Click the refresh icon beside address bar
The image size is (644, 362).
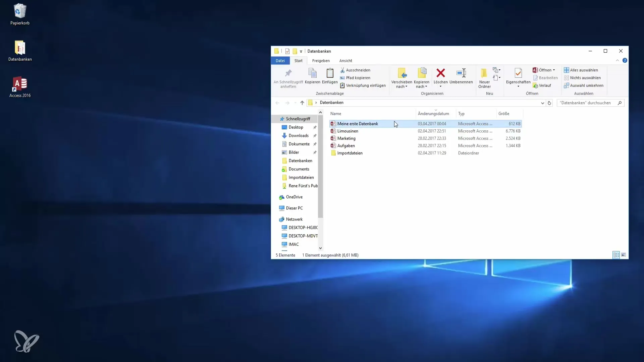(549, 103)
